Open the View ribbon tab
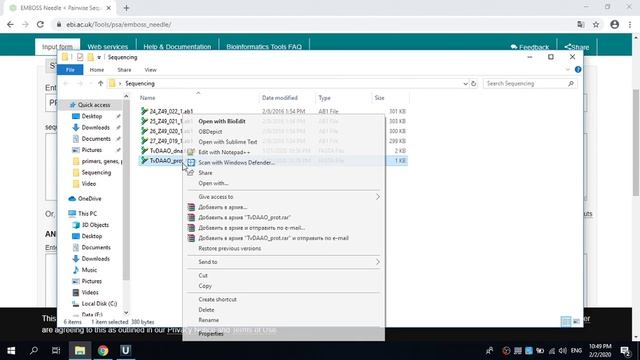This screenshot has height=360, width=640. click(150, 70)
